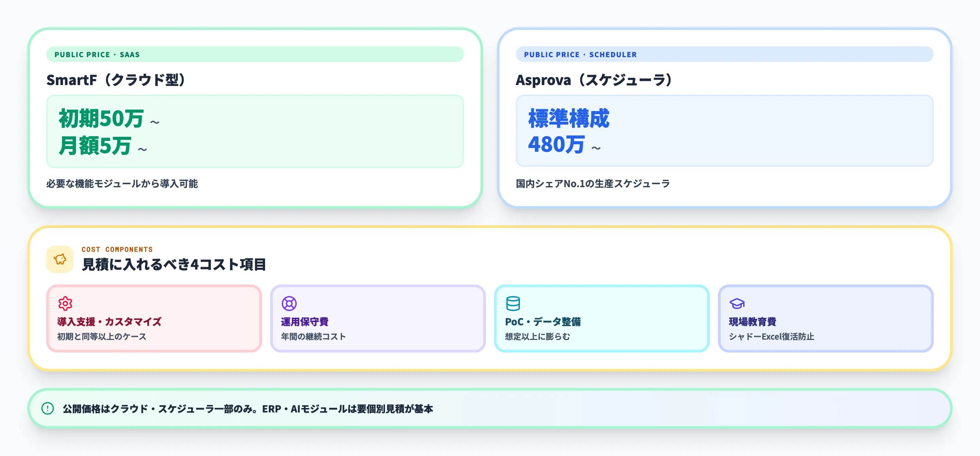Click 国内シェアNo.1の生産スケジューラ description
The height and width of the screenshot is (456, 980).
(593, 184)
